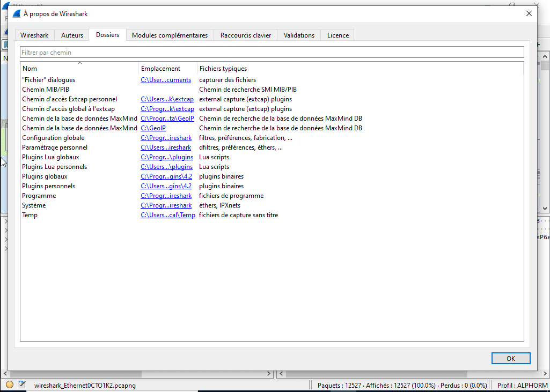Image resolution: width=550 pixels, height=392 pixels.
Task: Select "Chemin d'accès global à l'extcap" name
Action: click(x=68, y=109)
